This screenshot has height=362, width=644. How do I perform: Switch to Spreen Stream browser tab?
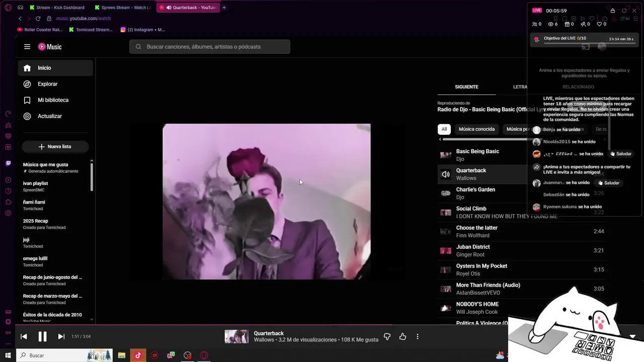coord(123,8)
